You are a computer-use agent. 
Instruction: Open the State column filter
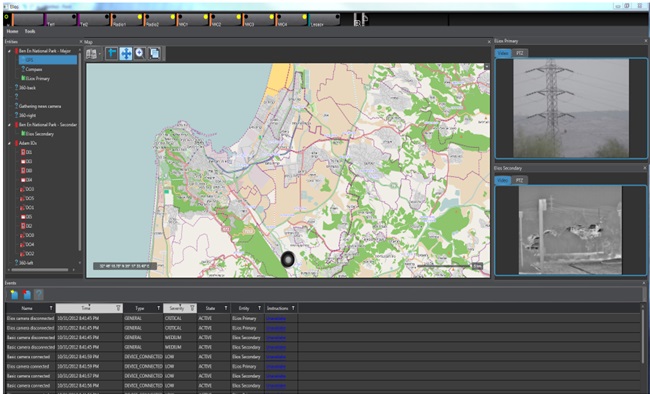226,308
